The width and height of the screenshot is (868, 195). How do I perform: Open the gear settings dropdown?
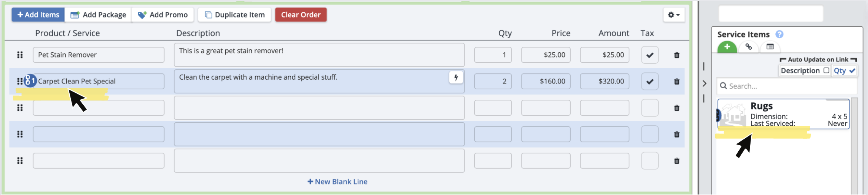pyautogui.click(x=673, y=15)
